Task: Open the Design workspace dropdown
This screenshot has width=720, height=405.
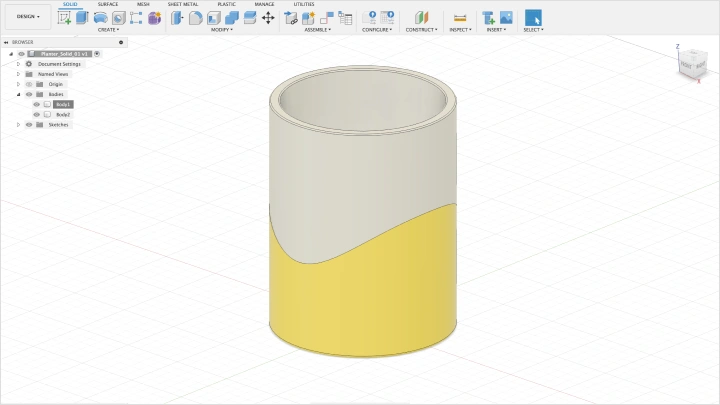Action: click(x=28, y=17)
